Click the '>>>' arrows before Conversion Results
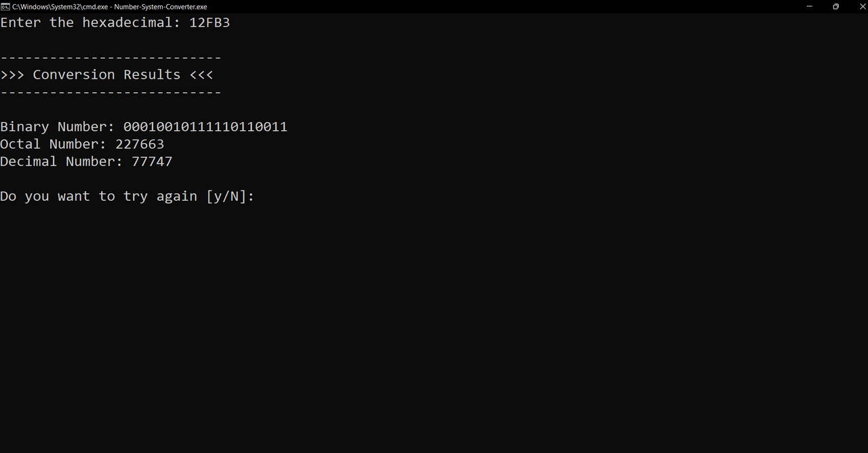Viewport: 868px width, 453px height. tap(12, 75)
